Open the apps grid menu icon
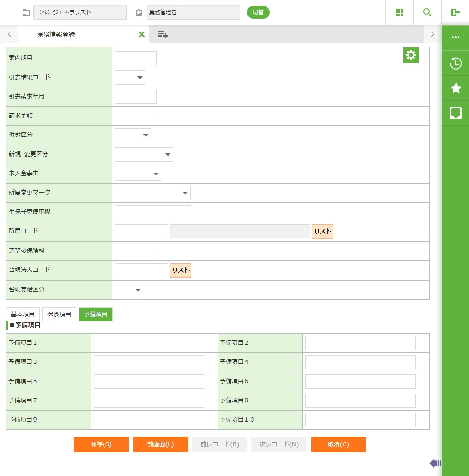The height and width of the screenshot is (476, 469). (399, 12)
